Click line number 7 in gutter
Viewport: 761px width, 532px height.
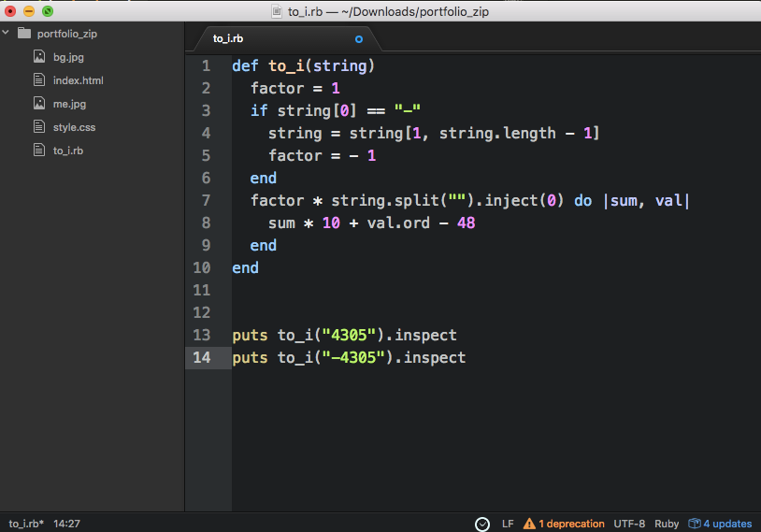coord(207,200)
